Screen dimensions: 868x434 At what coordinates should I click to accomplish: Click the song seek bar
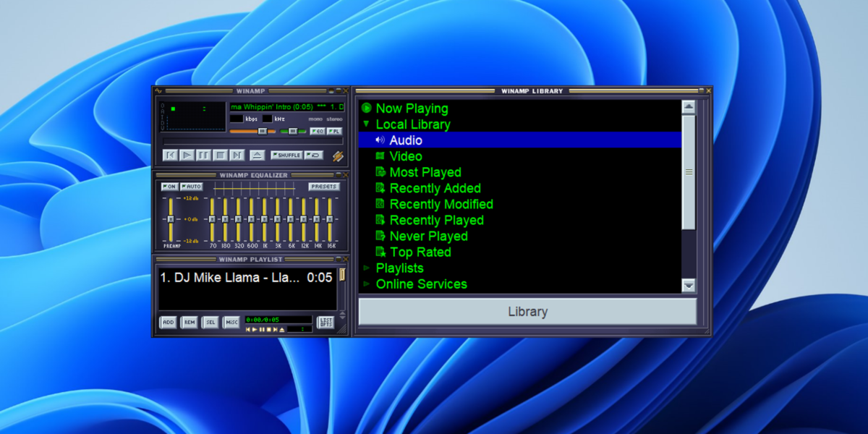tap(253, 141)
